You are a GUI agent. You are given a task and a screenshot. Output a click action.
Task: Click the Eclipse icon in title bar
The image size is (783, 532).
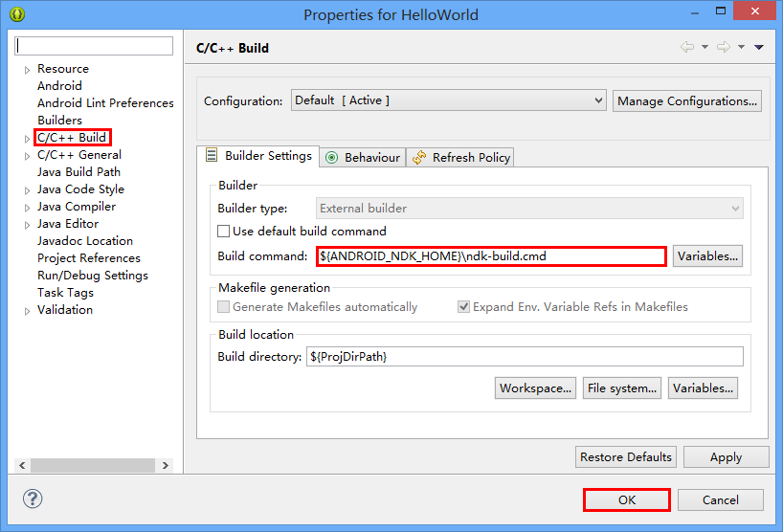[x=17, y=14]
